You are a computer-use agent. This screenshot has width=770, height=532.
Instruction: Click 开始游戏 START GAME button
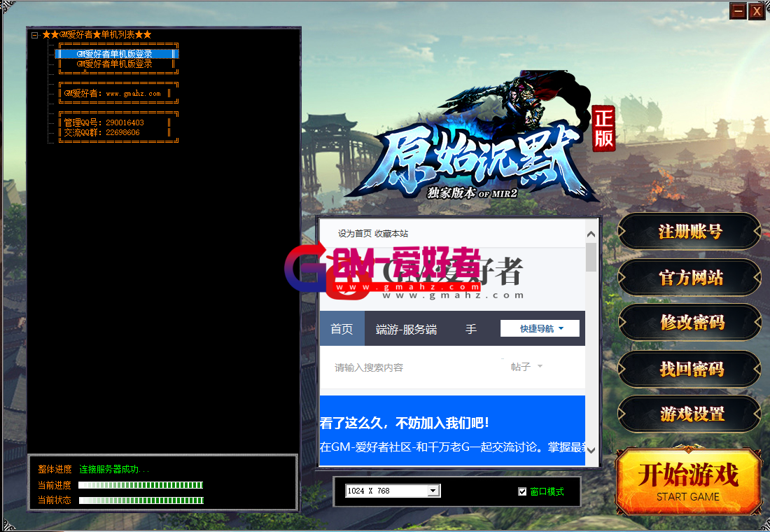(688, 482)
